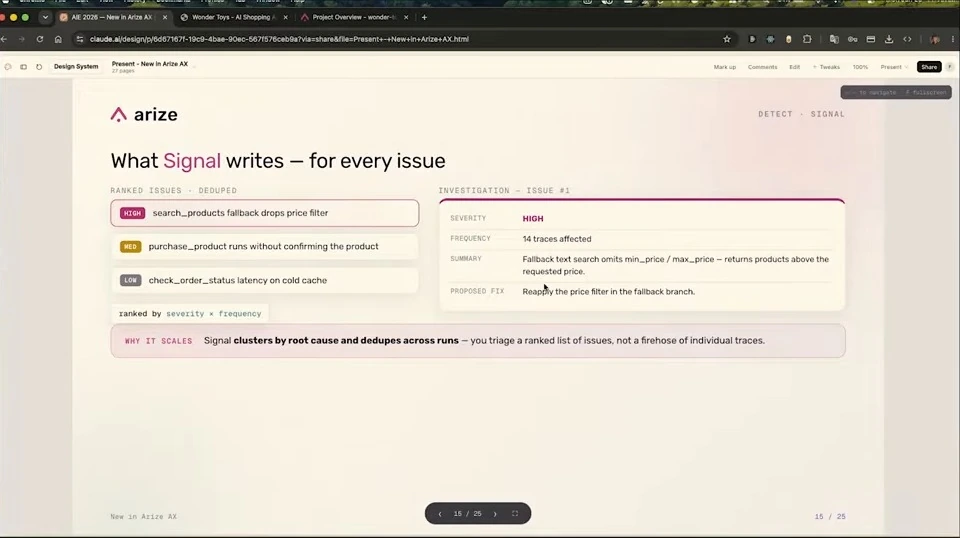The width and height of the screenshot is (960, 538).
Task: Open the browser home page
Action: point(58,39)
